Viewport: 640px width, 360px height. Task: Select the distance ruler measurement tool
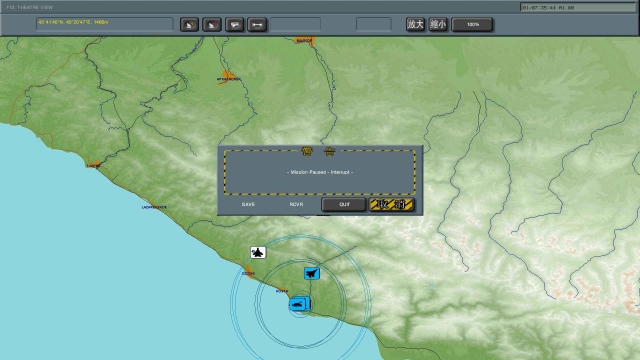coord(257,24)
